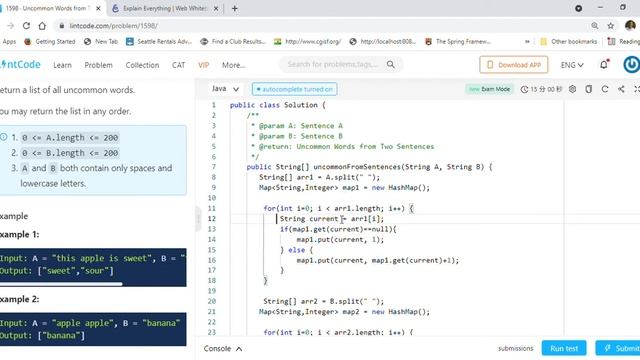Open a new browser tab with plus
The width and height of the screenshot is (640, 360).
pyautogui.click(x=234, y=8)
